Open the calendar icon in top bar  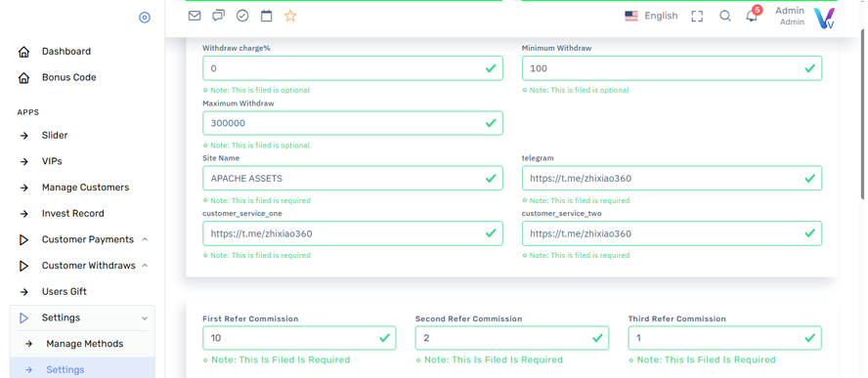pos(266,16)
